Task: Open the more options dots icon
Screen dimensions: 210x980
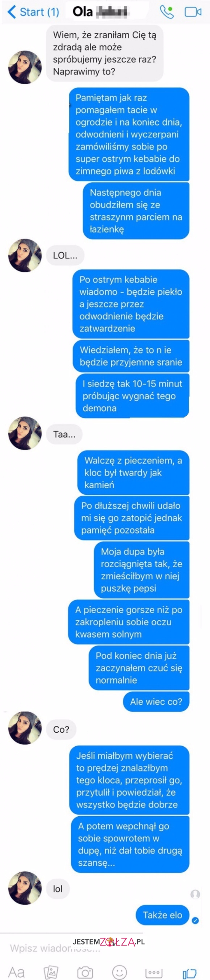Action: tap(154, 972)
